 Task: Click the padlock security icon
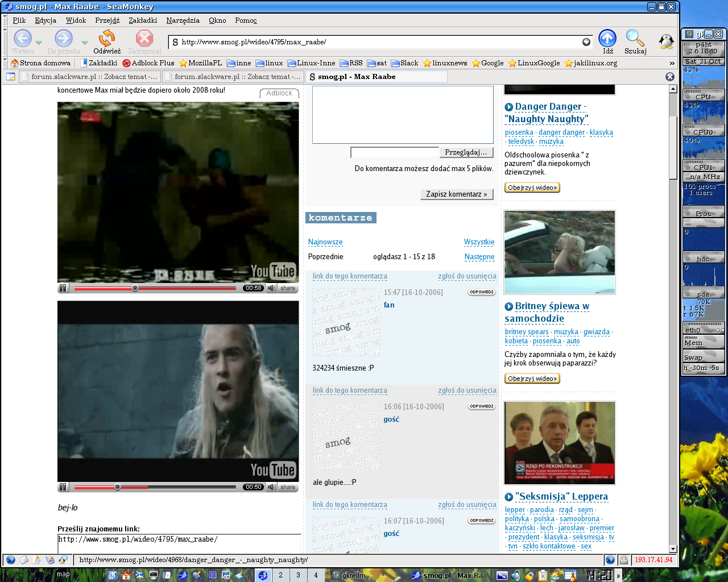[623, 560]
